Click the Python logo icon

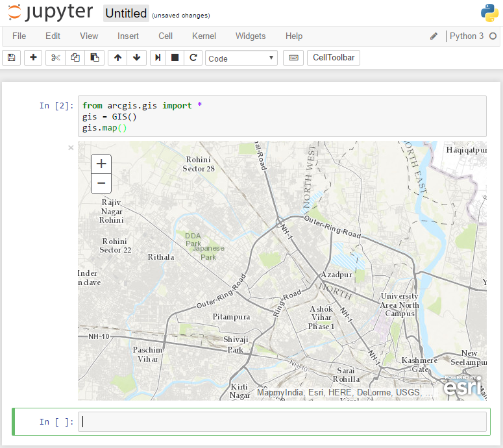[489, 13]
